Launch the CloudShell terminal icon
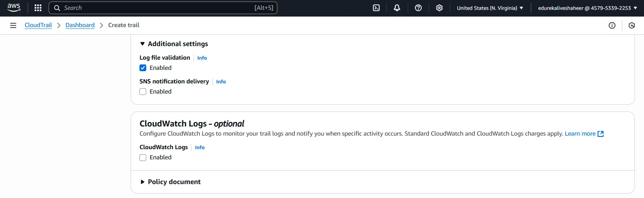The width and height of the screenshot is (644, 198). (376, 8)
